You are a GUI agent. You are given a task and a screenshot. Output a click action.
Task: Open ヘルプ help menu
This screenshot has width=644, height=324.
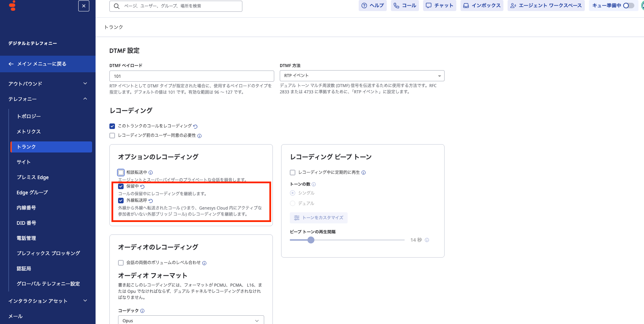point(373,6)
